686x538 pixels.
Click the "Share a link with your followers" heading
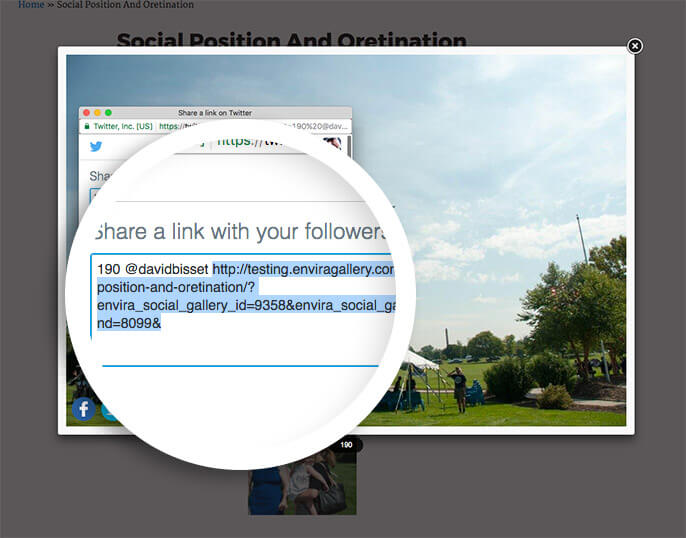click(240, 232)
